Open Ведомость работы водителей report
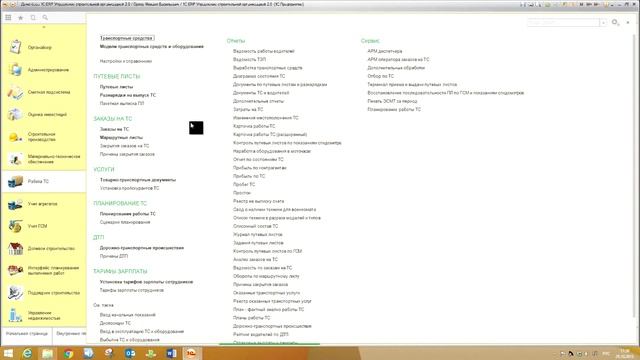The width and height of the screenshot is (640, 360). (264, 51)
